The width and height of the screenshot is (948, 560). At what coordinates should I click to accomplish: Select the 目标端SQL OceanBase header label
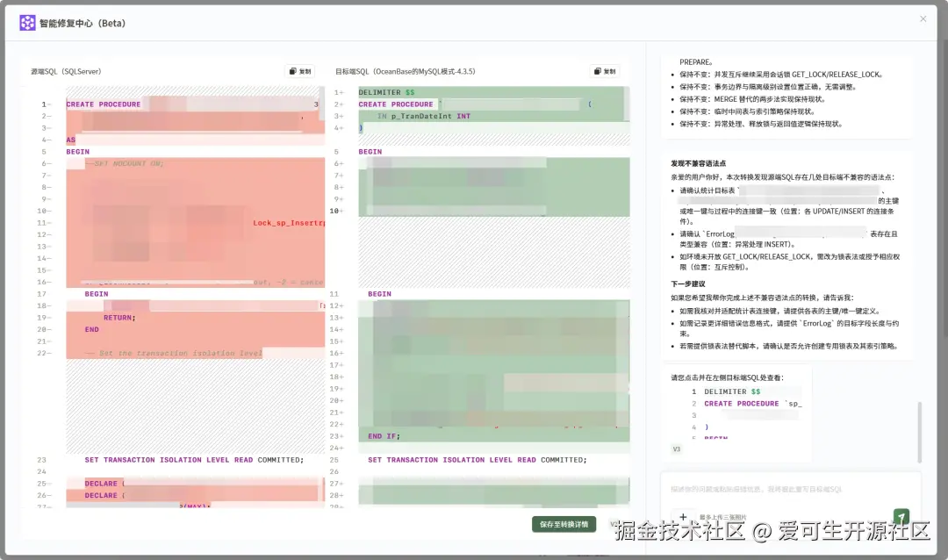click(x=405, y=71)
